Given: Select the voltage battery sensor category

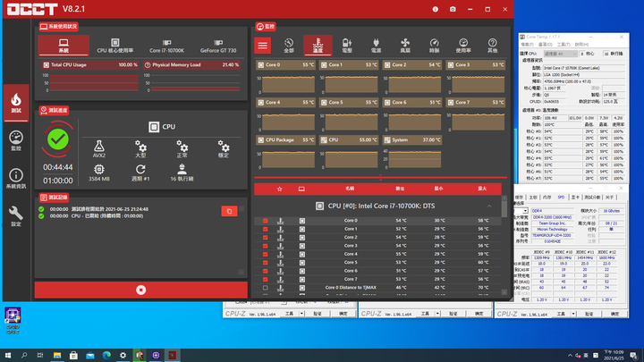Looking at the screenshot, I should pos(347,46).
